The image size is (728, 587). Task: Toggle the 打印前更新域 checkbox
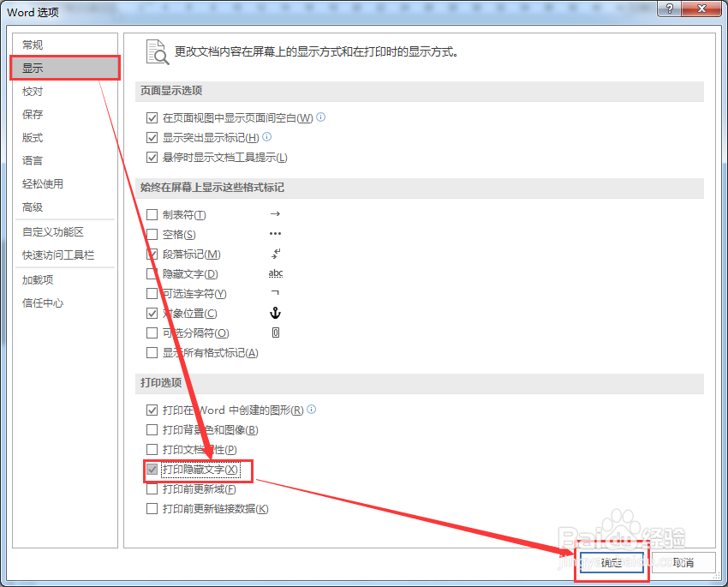152,488
